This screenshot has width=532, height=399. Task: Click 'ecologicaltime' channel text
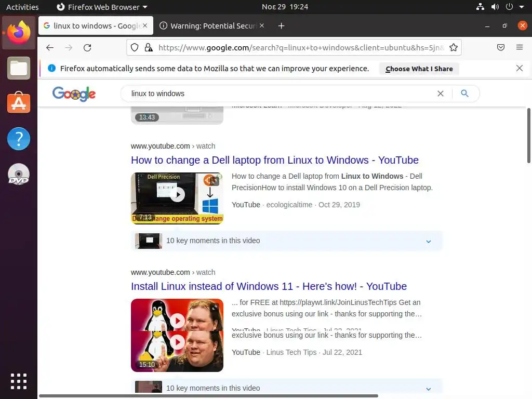pos(289,205)
